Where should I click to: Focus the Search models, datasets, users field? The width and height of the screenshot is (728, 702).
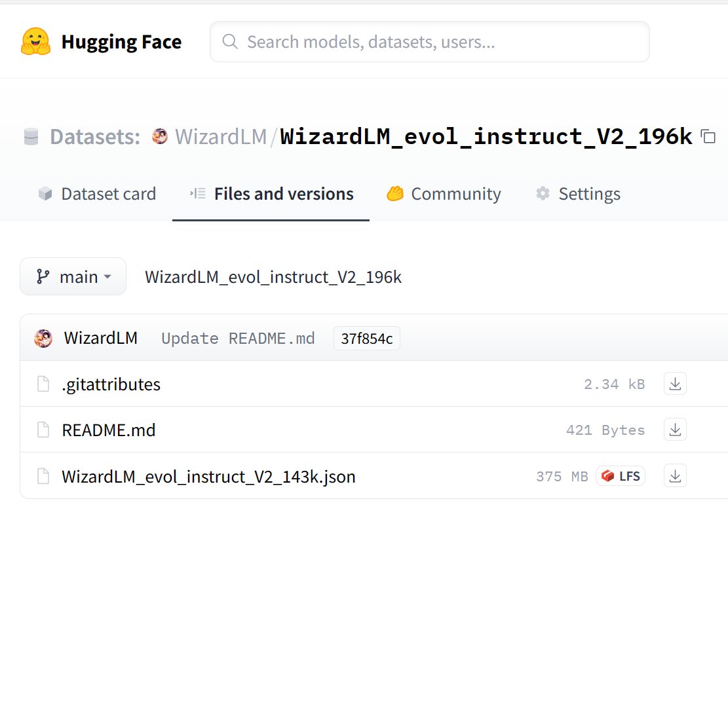[429, 42]
